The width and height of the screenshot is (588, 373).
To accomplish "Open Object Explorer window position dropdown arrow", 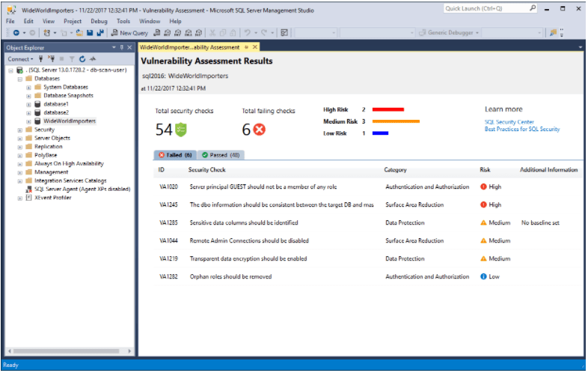I will point(114,47).
